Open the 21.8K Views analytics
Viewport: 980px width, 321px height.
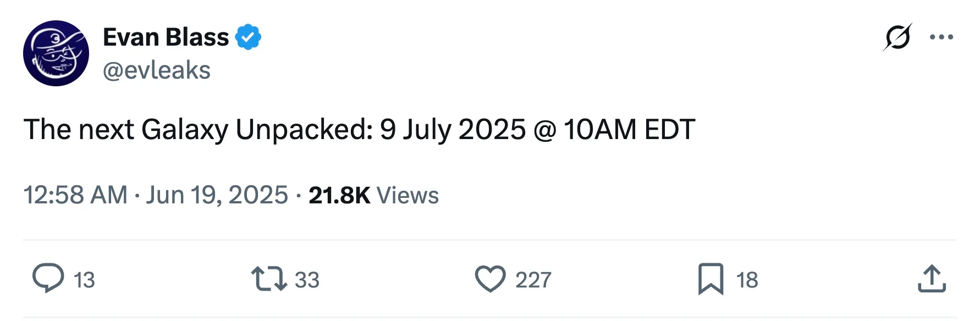point(373,195)
